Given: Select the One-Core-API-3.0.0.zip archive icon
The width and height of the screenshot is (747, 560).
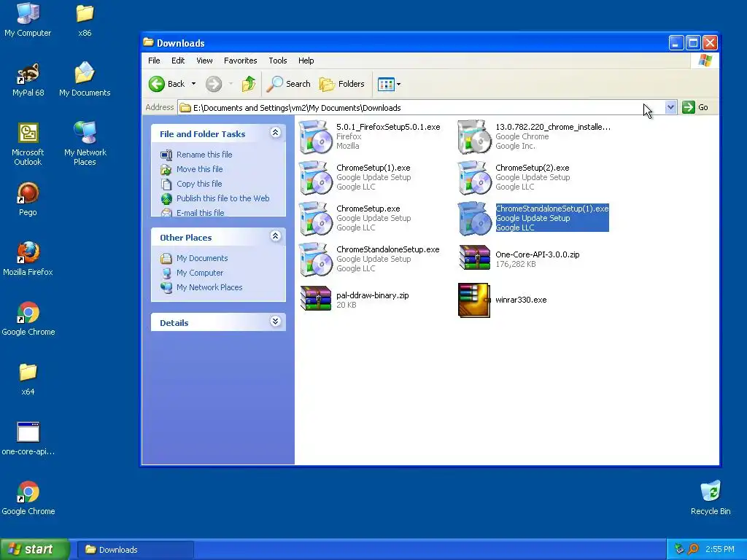Looking at the screenshot, I should tap(474, 257).
